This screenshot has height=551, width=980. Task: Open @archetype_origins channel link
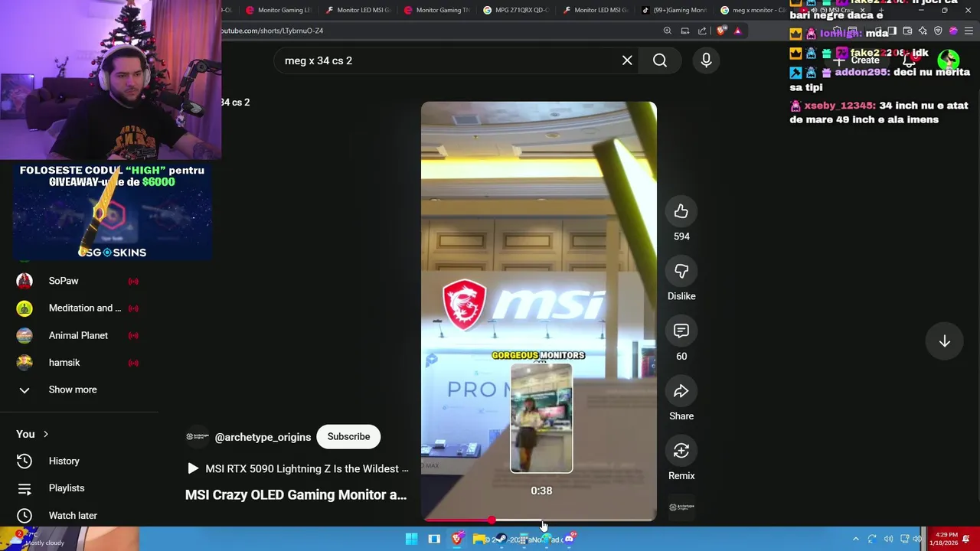263,437
